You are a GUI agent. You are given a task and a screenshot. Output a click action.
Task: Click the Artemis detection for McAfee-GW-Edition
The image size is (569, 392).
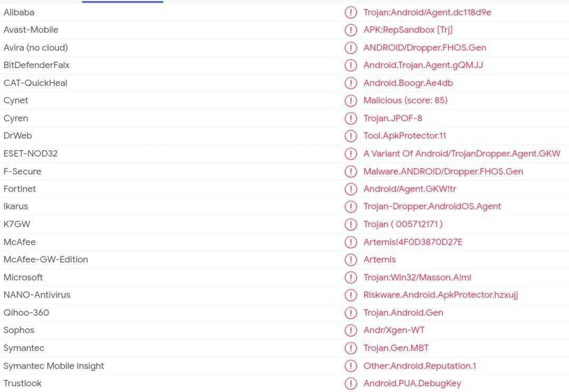(380, 260)
